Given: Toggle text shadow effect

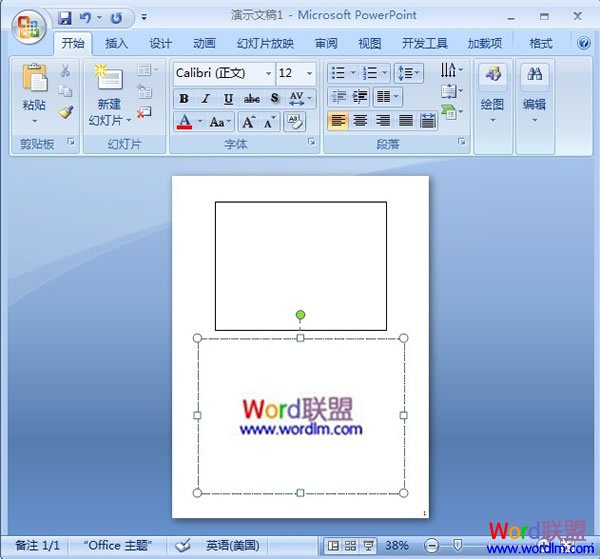Looking at the screenshot, I should tap(274, 99).
